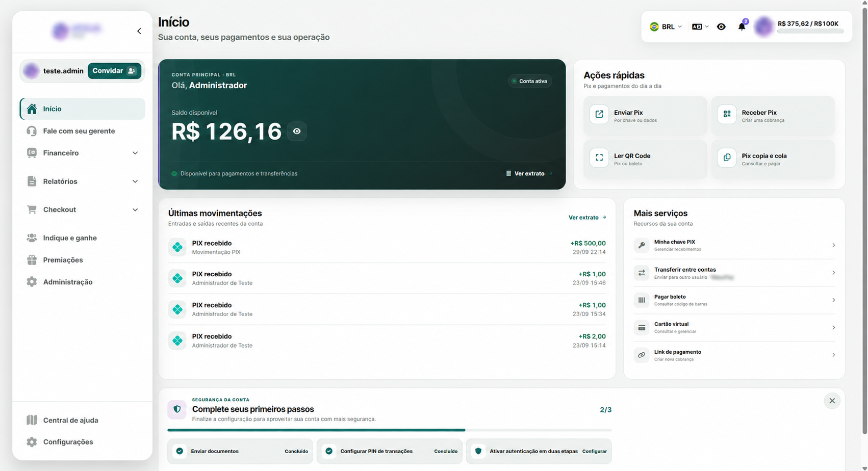Open the notifications bell
The image size is (868, 471).
(742, 27)
